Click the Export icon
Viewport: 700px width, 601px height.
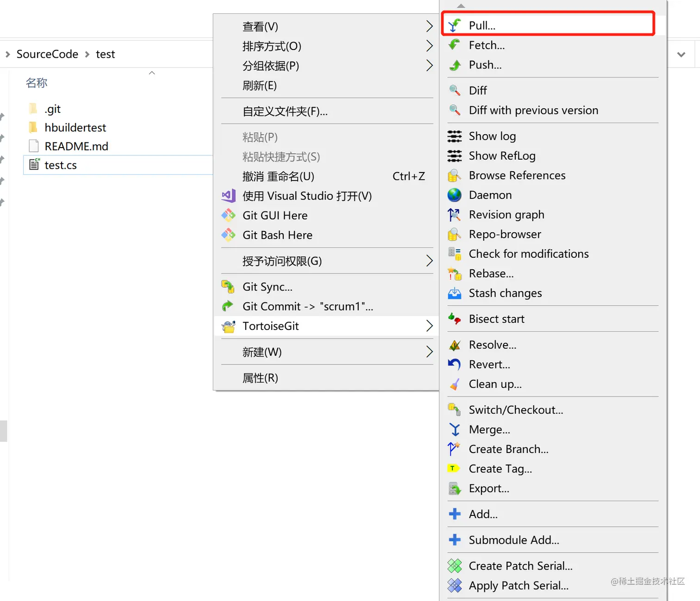455,489
